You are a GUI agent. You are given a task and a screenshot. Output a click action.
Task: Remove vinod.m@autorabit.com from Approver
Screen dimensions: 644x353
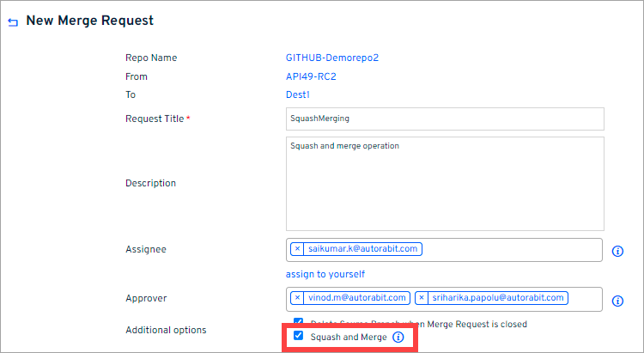click(x=297, y=298)
